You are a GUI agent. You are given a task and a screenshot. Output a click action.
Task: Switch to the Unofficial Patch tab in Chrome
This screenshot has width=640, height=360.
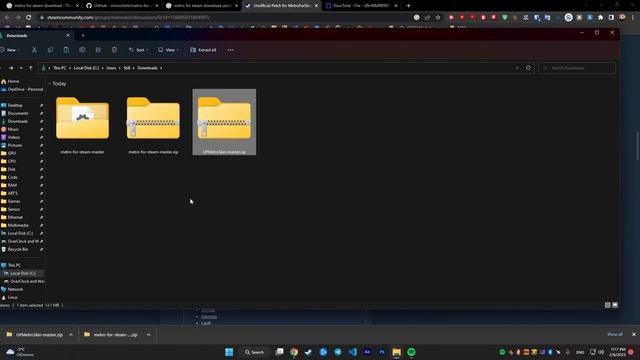pos(282,6)
